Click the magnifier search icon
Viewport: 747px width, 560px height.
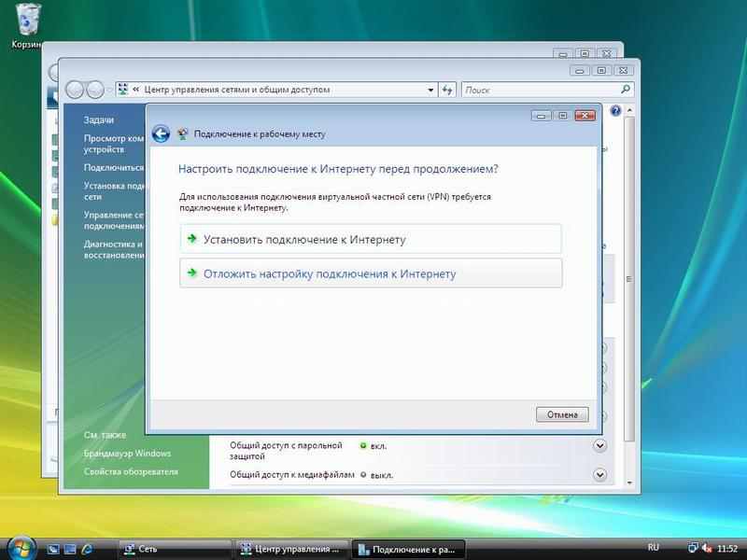point(626,89)
